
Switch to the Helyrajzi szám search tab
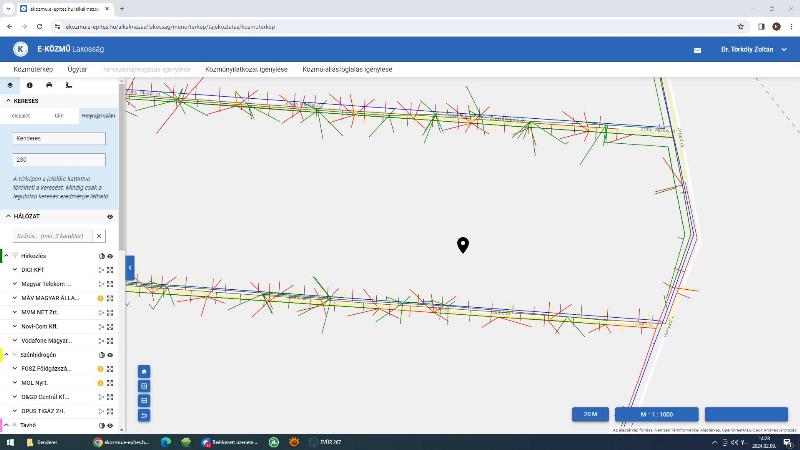pyautogui.click(x=98, y=116)
